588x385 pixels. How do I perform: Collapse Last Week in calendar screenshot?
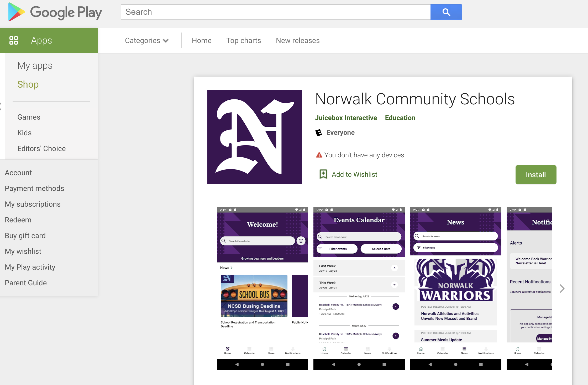(395, 268)
